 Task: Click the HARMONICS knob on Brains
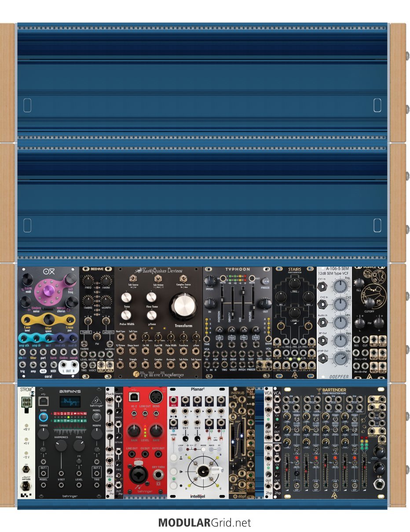click(62, 446)
